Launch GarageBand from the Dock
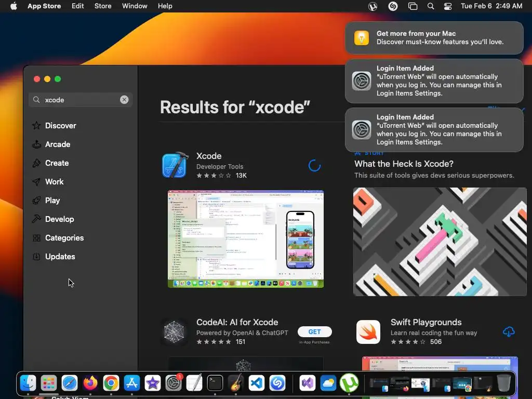The image size is (532, 399). pyautogui.click(x=236, y=383)
